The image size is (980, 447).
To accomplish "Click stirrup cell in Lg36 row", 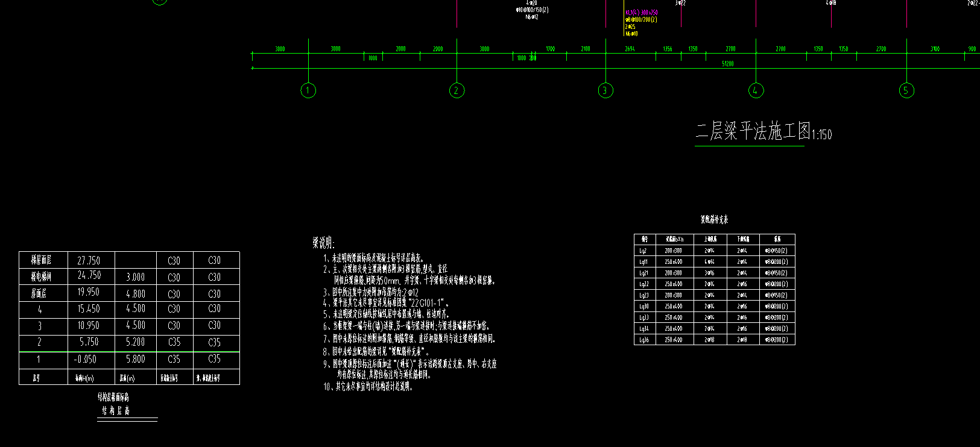I will pos(776,340).
